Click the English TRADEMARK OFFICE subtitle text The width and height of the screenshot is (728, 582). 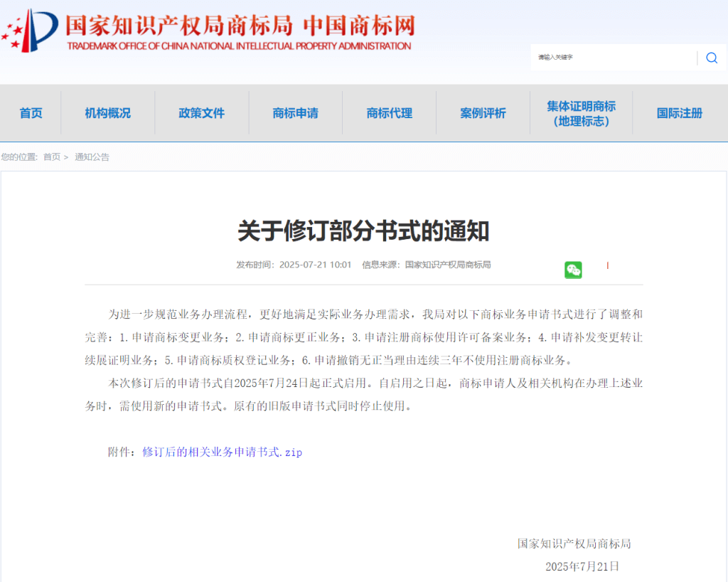coord(239,46)
